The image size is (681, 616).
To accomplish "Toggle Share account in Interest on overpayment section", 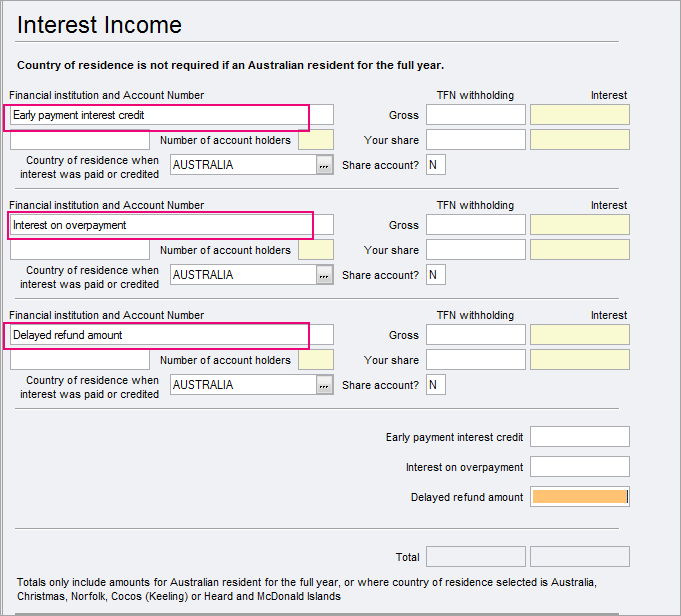I will pos(435,275).
